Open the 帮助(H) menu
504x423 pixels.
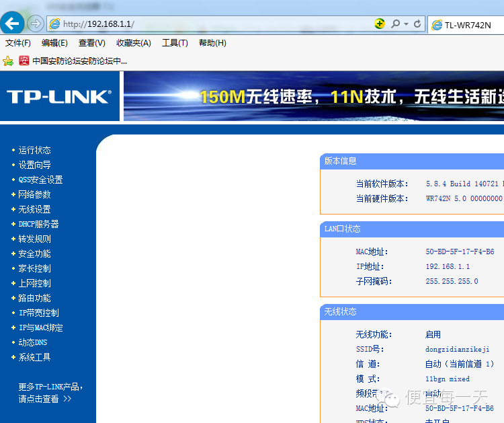point(212,43)
